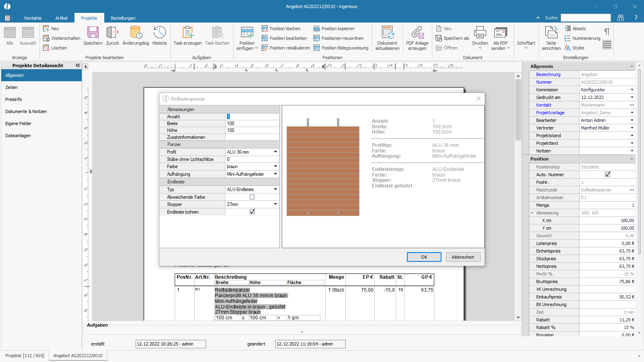
Task: Click the Dokument aktualisieren icon
Action: tap(387, 33)
